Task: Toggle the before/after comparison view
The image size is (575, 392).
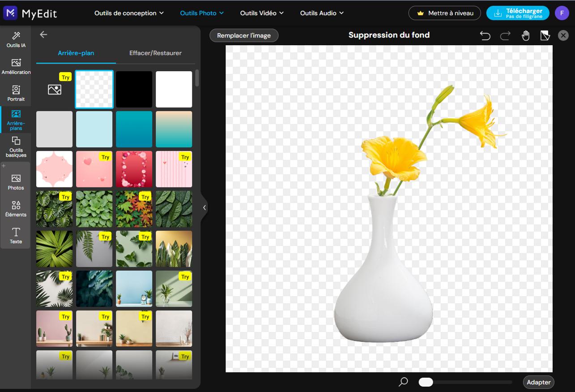Action: (545, 35)
